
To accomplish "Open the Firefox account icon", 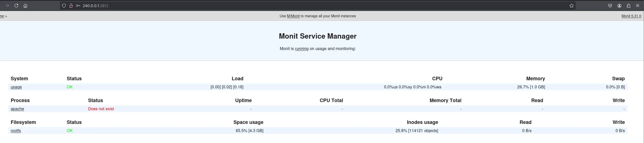I will point(619,6).
